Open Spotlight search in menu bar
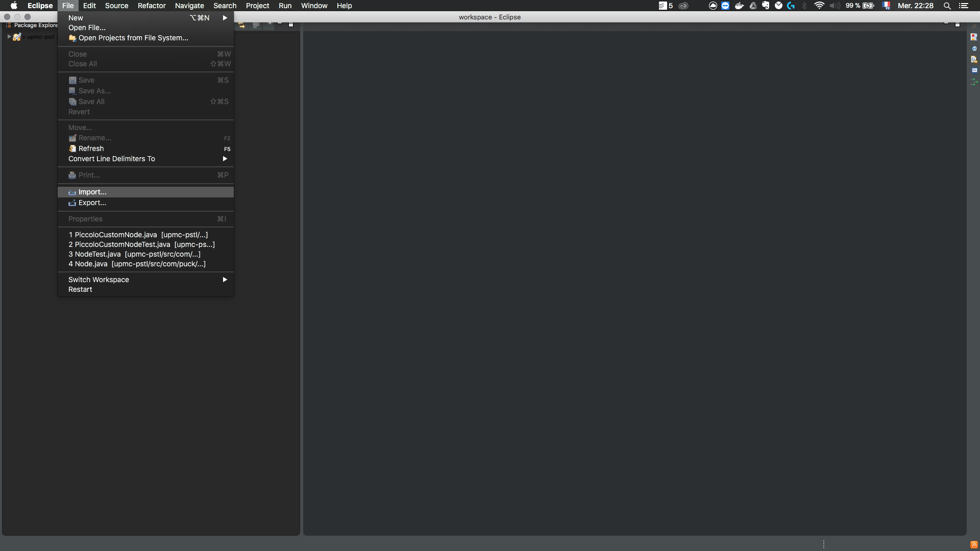This screenshot has width=980, height=551. click(x=947, y=6)
